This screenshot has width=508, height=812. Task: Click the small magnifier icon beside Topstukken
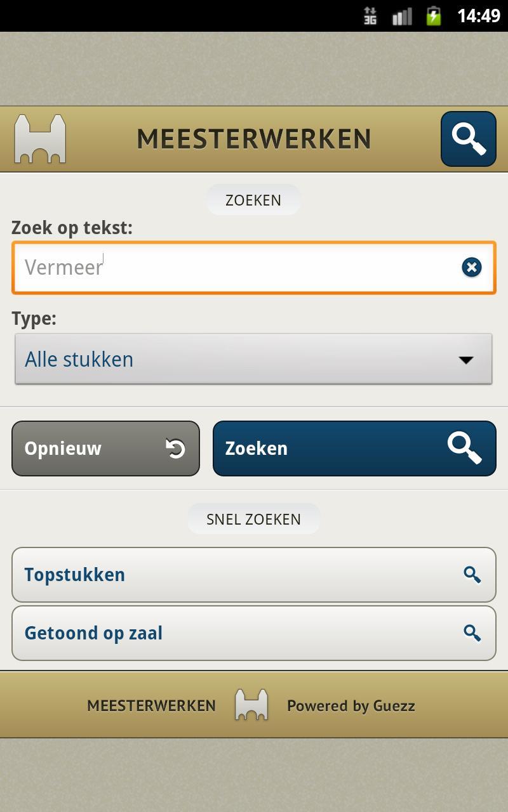tap(472, 575)
